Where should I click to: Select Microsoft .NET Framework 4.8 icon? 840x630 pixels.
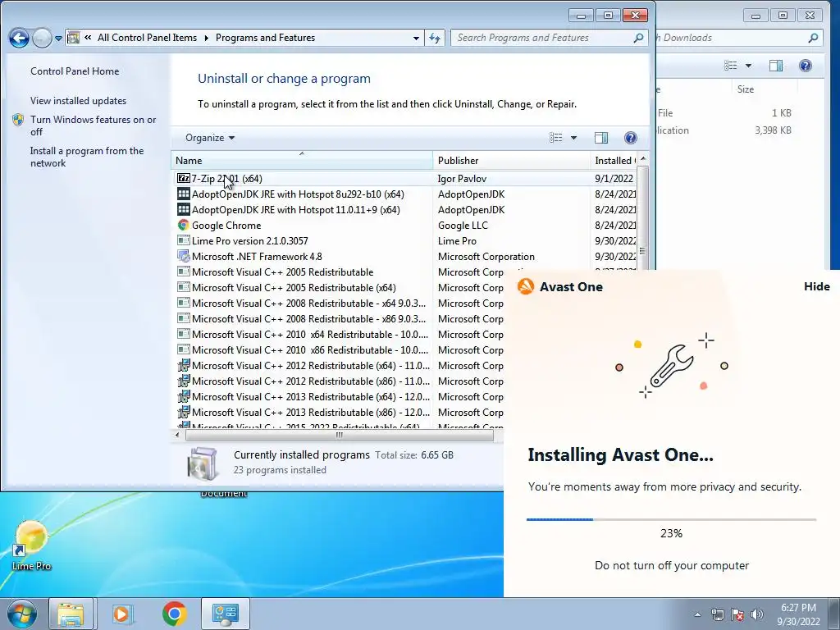[183, 256]
